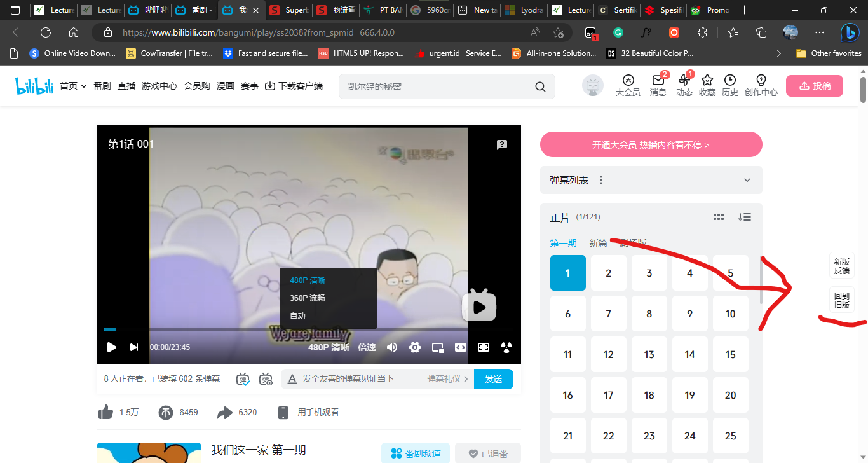
Task: Click 已追番 follow button
Action: 488,453
